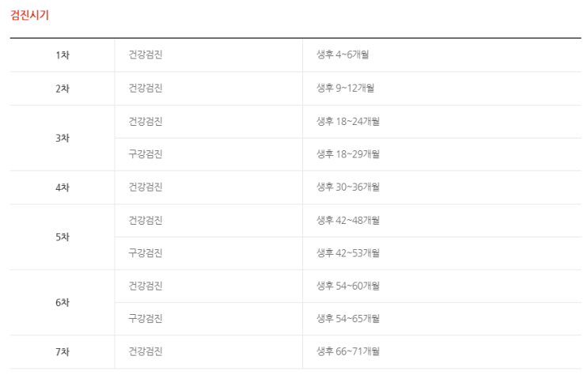Click the 3차 row label
The width and height of the screenshot is (588, 375).
pos(63,138)
